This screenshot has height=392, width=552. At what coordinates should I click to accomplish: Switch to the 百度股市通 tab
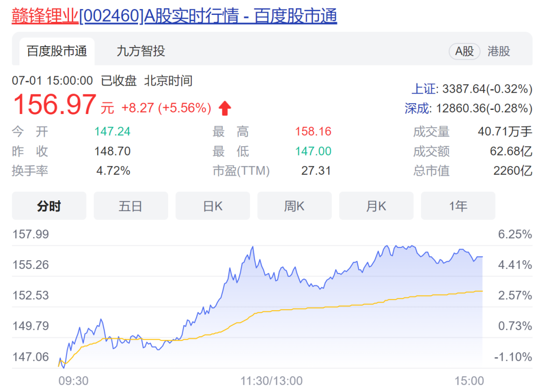(x=57, y=51)
